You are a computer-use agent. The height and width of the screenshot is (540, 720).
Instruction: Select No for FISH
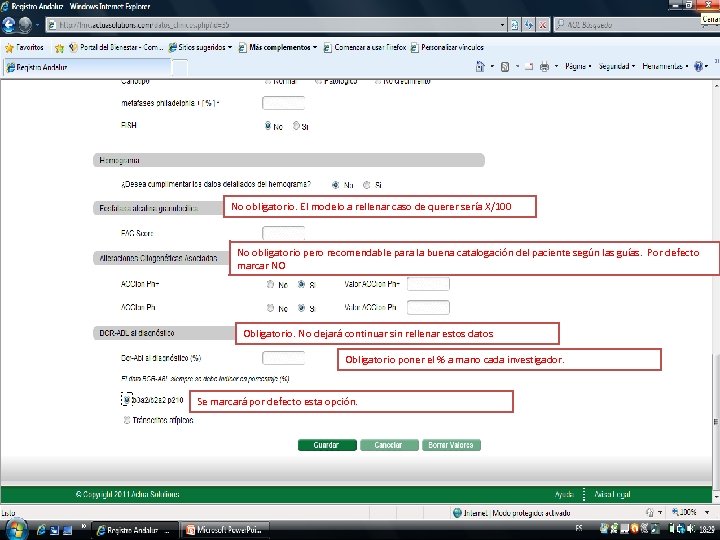click(x=268, y=125)
